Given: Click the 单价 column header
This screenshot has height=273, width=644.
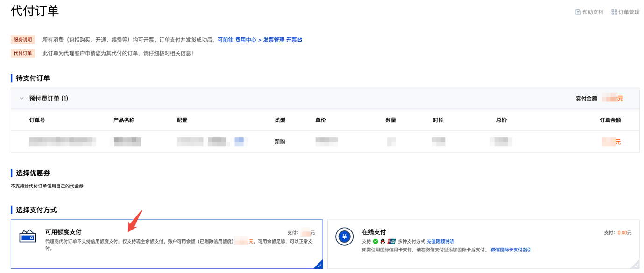Looking at the screenshot, I should [x=321, y=120].
